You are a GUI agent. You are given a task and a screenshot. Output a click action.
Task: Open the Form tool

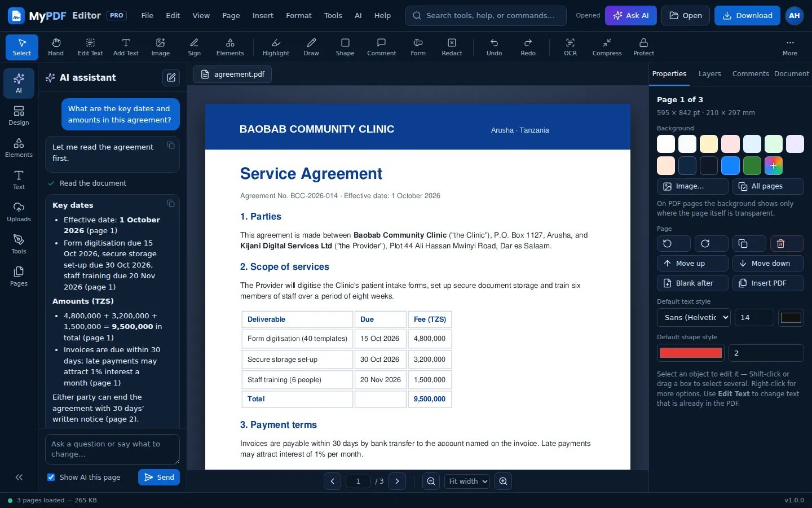tap(418, 47)
